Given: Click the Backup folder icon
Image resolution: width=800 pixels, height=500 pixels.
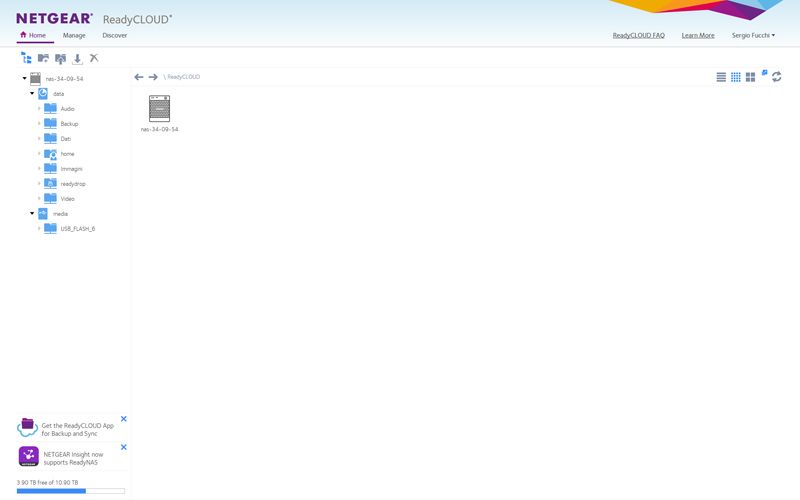Looking at the screenshot, I should click(50, 123).
